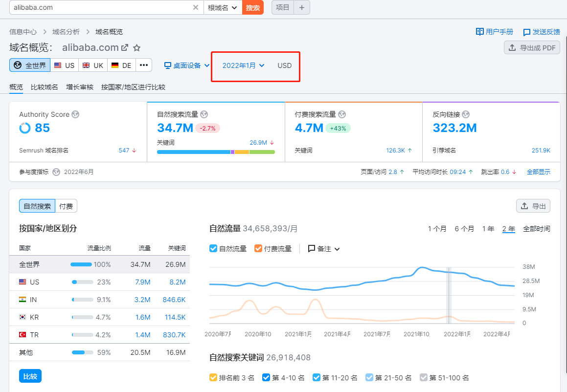Click the 发送反馈 feedback icon

(527, 32)
